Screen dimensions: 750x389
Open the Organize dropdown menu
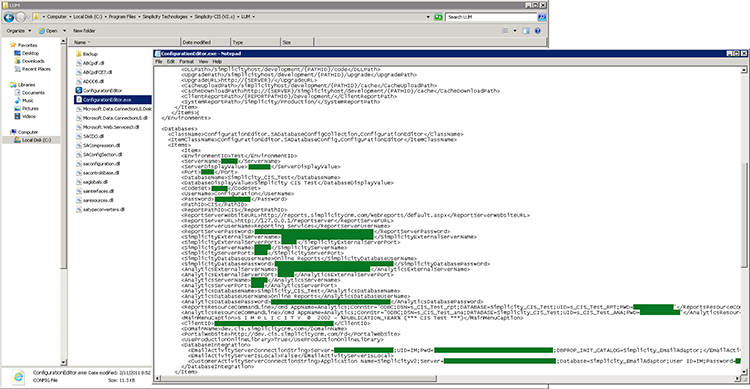point(19,31)
